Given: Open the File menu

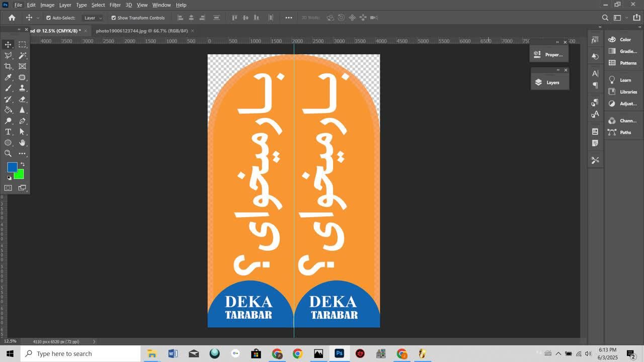Looking at the screenshot, I should (x=18, y=5).
